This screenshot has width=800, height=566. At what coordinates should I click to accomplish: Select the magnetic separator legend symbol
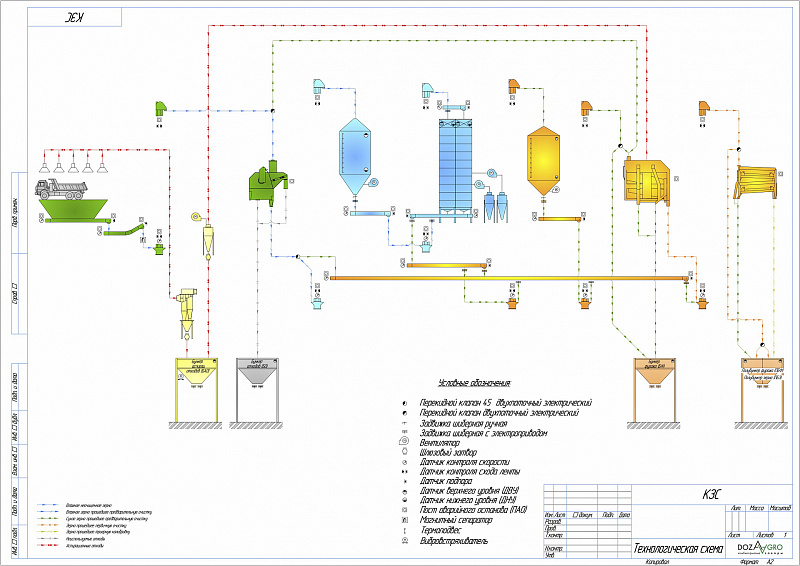(x=404, y=520)
